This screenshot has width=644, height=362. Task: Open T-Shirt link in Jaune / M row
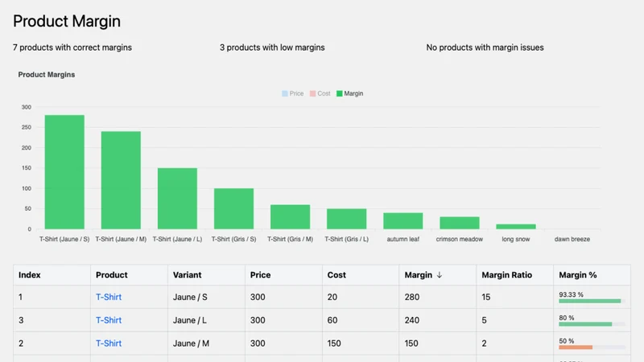[109, 343]
